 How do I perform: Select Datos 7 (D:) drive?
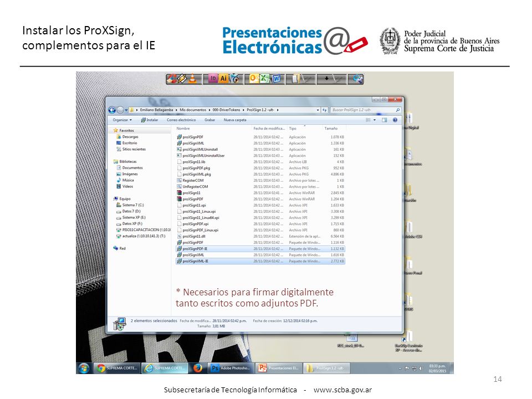(131, 211)
